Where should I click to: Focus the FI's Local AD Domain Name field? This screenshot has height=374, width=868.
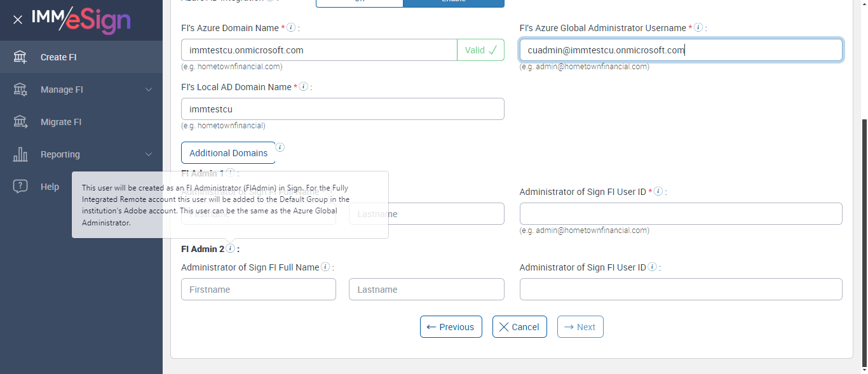[342, 109]
